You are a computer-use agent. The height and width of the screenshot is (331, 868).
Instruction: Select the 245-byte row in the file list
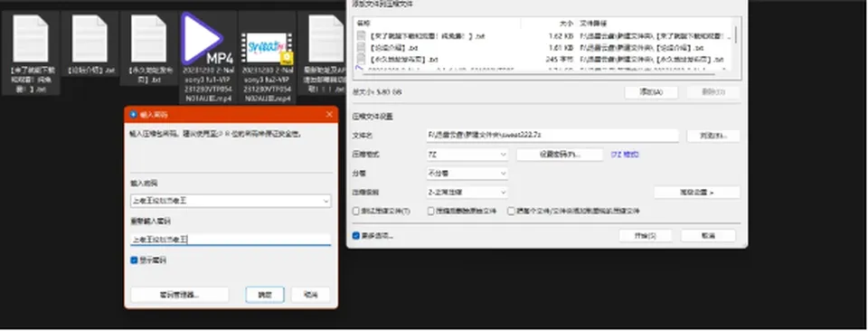click(x=542, y=59)
